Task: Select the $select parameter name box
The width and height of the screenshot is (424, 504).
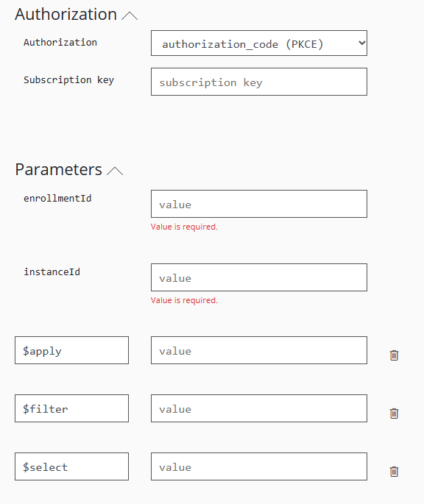Action: coord(71,466)
